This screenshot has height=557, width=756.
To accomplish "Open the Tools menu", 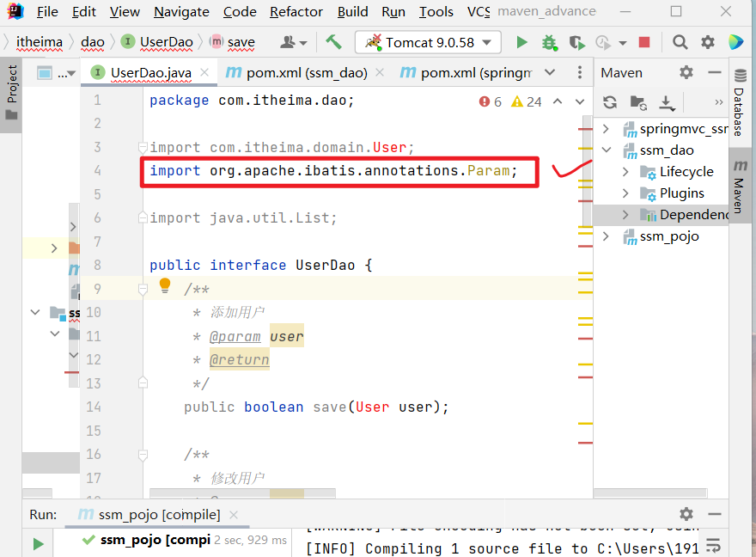I will 436,11.
